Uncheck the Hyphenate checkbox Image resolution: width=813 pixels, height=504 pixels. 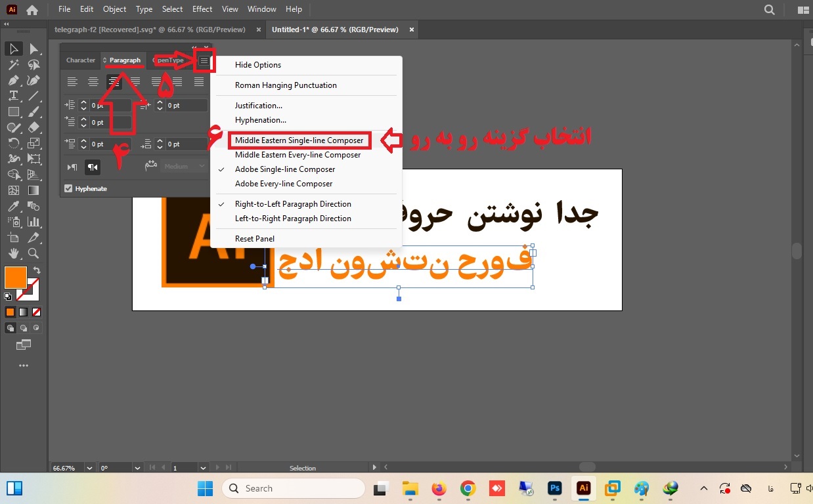tap(68, 188)
